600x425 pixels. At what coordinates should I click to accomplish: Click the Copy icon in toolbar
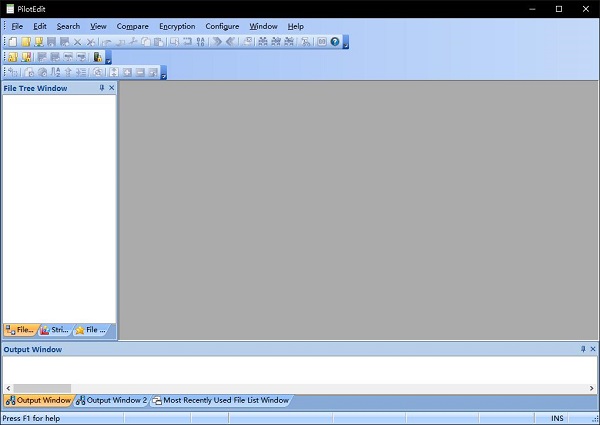point(146,42)
